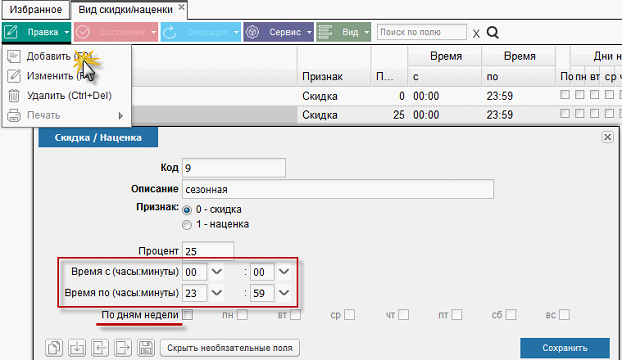
Task: Choose Добавить in the Правка menu
Action: pyautogui.click(x=67, y=56)
